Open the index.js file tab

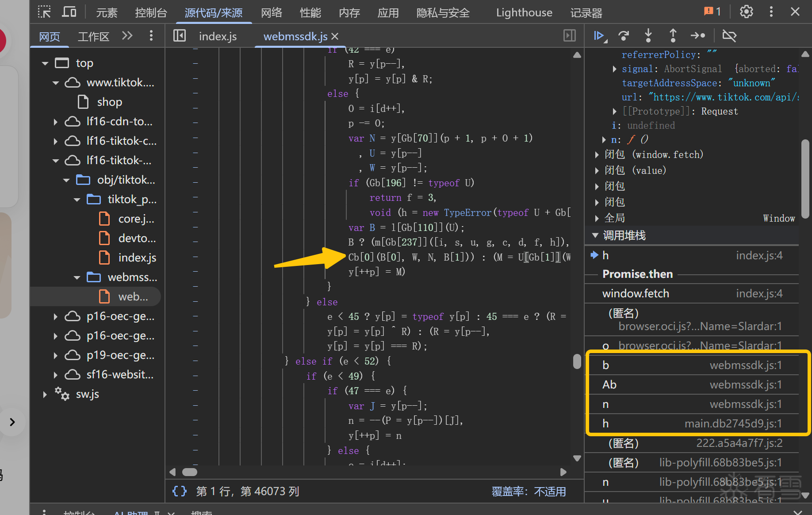coord(218,36)
